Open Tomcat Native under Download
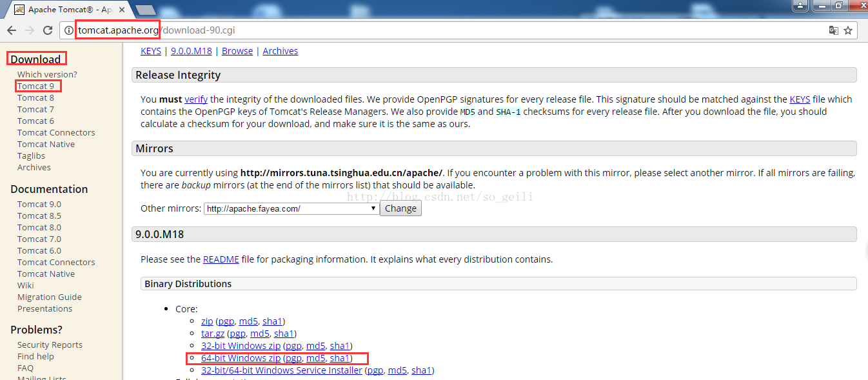The width and height of the screenshot is (868, 380). [46, 145]
